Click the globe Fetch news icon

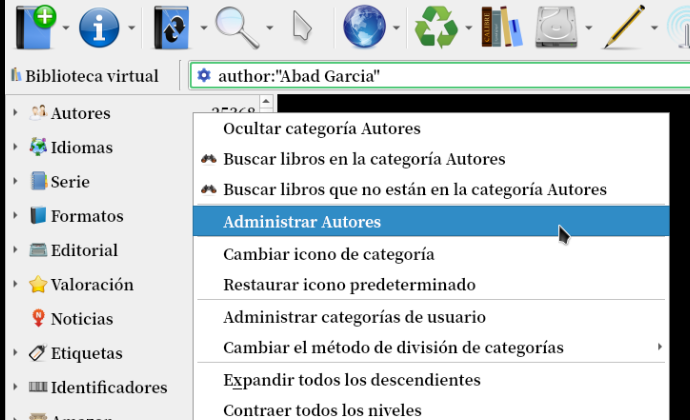click(364, 26)
